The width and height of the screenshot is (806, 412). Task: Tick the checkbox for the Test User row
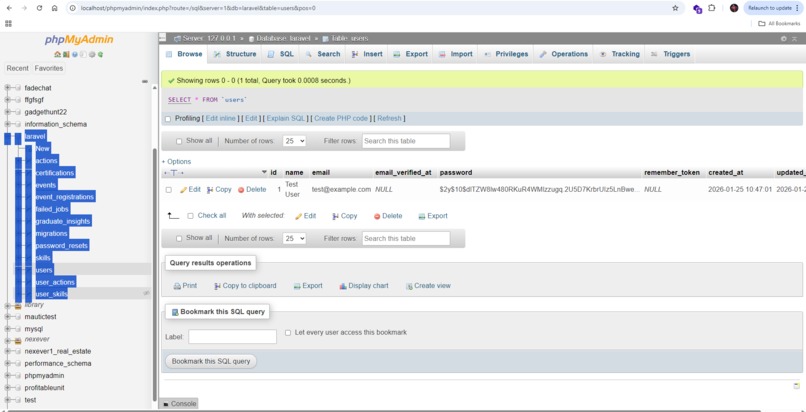(169, 190)
